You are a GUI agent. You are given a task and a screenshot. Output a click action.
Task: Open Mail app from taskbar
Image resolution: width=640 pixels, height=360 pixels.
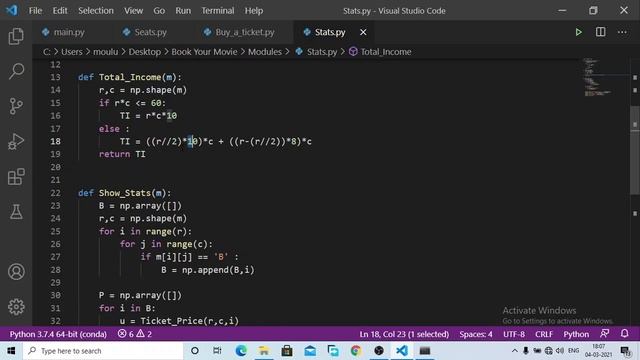click(x=310, y=351)
